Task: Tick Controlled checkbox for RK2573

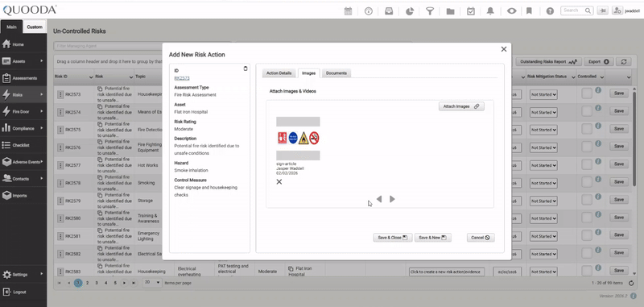Action: pyautogui.click(x=587, y=93)
